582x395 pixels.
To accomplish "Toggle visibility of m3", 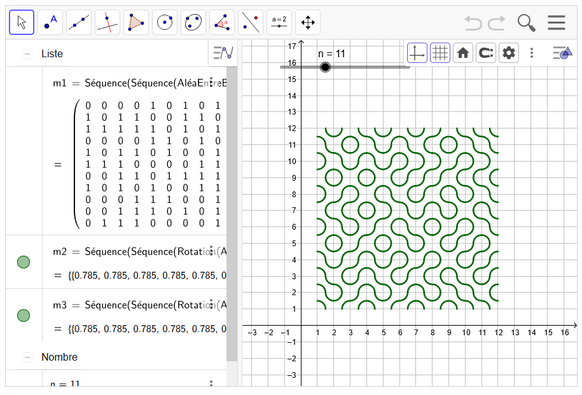I will click(23, 316).
